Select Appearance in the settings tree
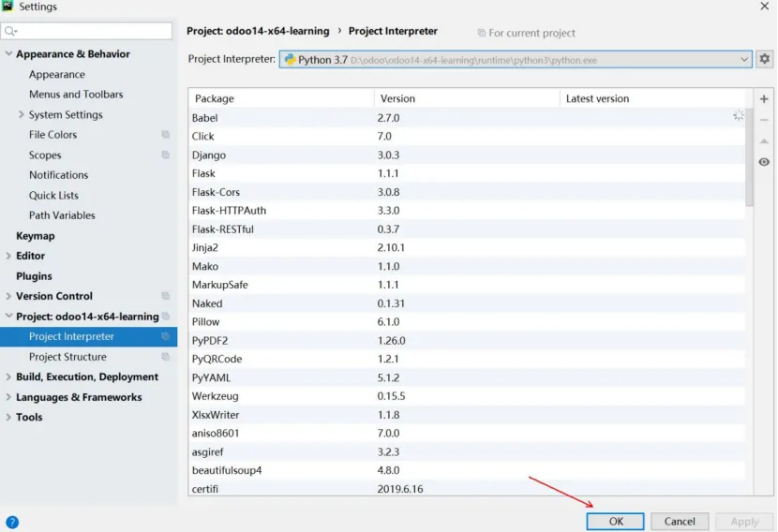The image size is (778, 532). tap(56, 74)
